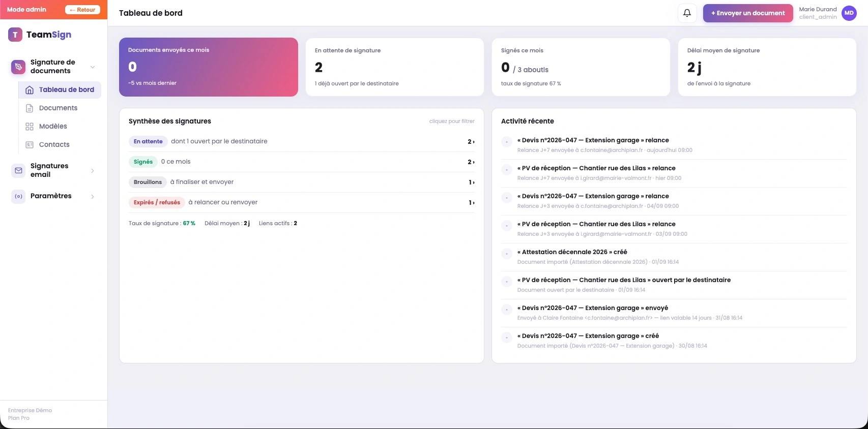Click the 'Liens actifs : 2' stat
The image size is (868, 429).
278,223
